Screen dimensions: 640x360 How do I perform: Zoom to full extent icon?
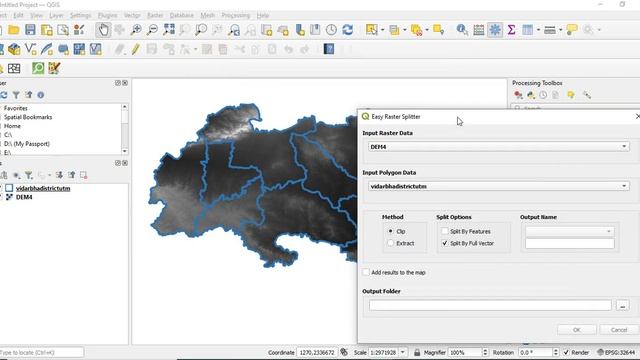169,30
